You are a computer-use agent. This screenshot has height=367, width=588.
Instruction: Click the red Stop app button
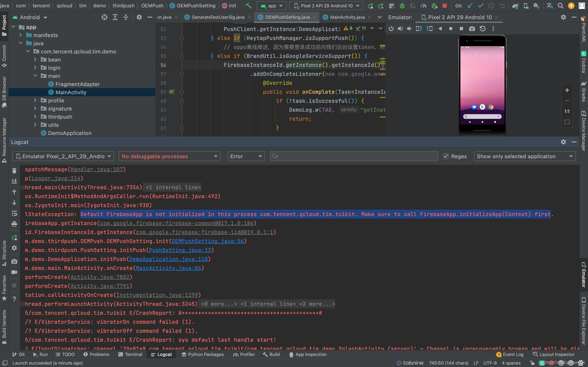pyautogui.click(x=444, y=6)
